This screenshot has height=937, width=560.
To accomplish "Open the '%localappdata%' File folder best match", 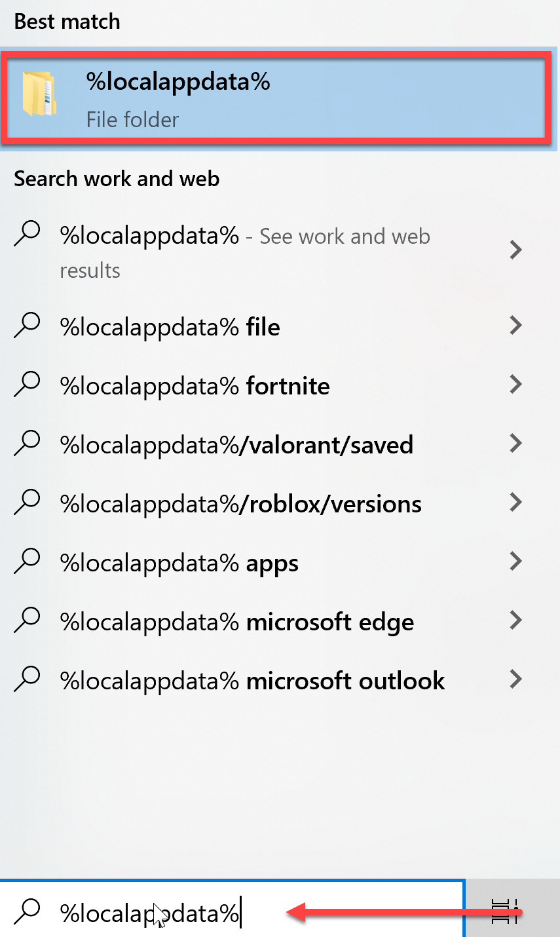I will point(276,100).
